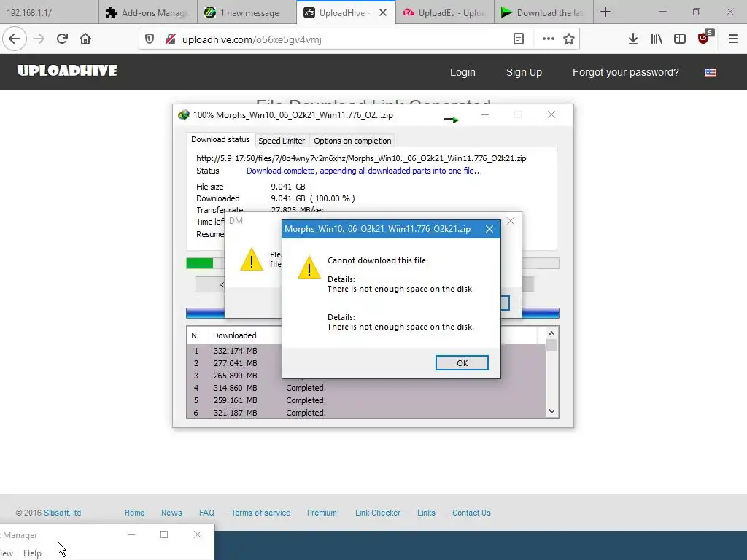This screenshot has height=560, width=747.
Task: Select part 6 row 321.187 MB
Action: [x=366, y=413]
